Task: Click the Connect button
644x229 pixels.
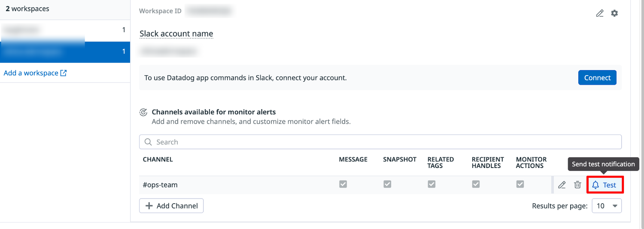Action: click(x=597, y=78)
